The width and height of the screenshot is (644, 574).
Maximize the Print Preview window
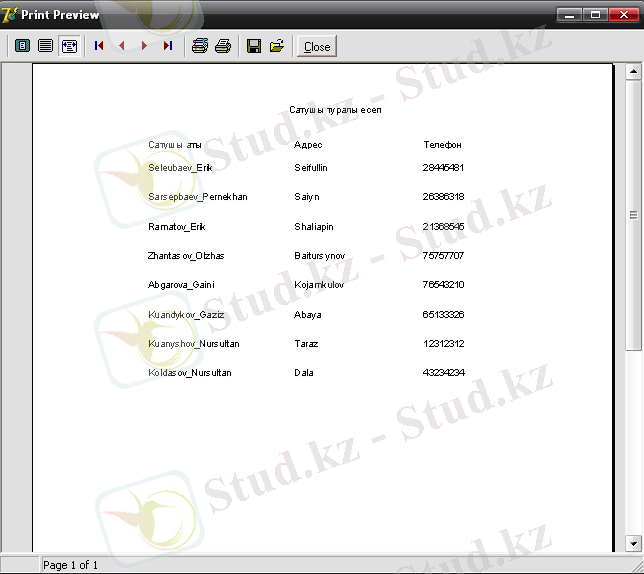[x=596, y=15]
